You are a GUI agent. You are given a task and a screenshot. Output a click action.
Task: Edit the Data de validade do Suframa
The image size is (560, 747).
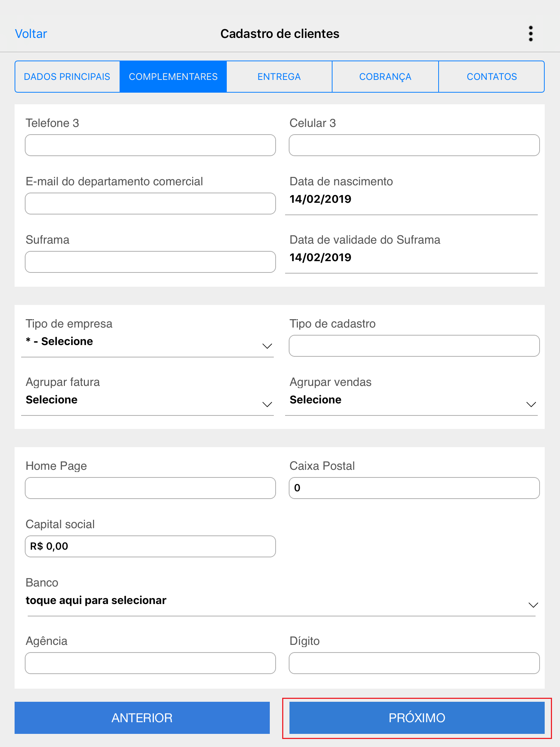[x=411, y=258]
